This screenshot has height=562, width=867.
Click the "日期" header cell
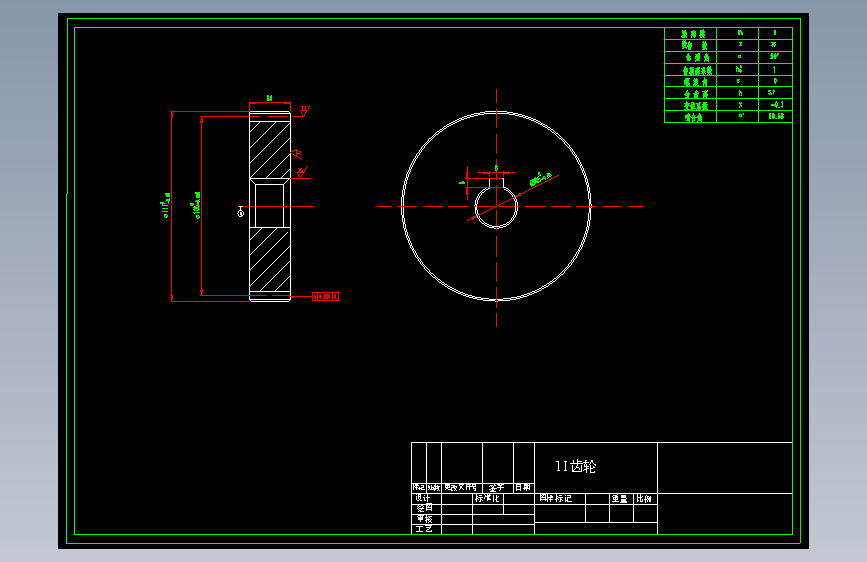523,487
